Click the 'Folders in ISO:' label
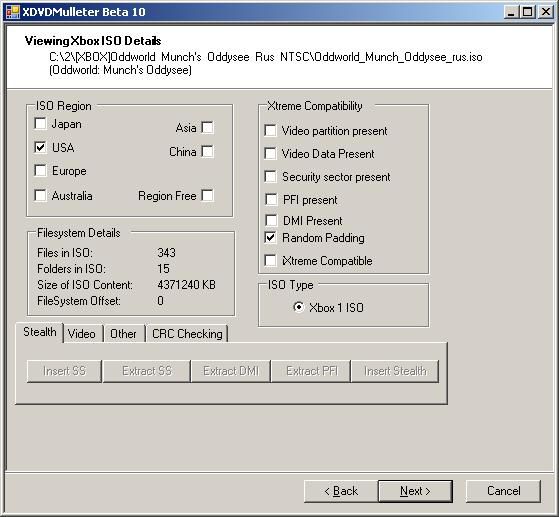Viewport: 559px width, 517px height. 71,268
